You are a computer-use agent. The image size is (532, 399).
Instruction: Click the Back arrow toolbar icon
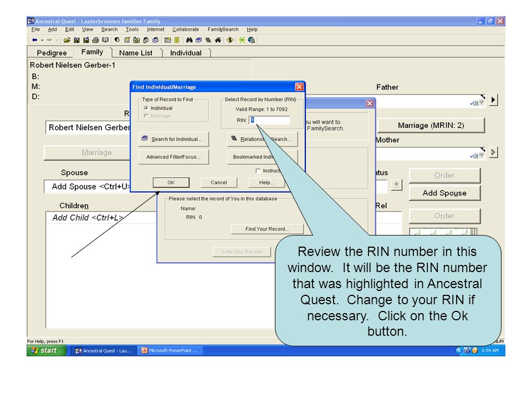(x=34, y=40)
